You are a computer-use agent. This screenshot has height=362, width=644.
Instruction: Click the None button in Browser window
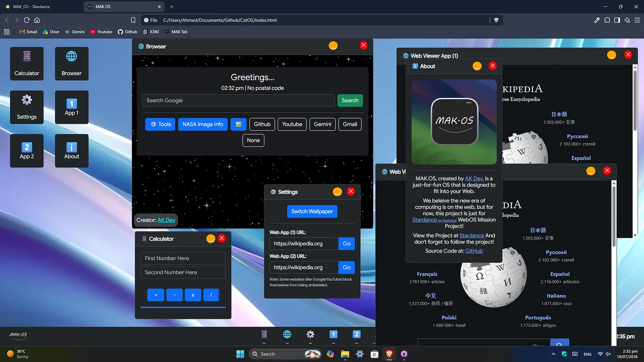(x=253, y=140)
